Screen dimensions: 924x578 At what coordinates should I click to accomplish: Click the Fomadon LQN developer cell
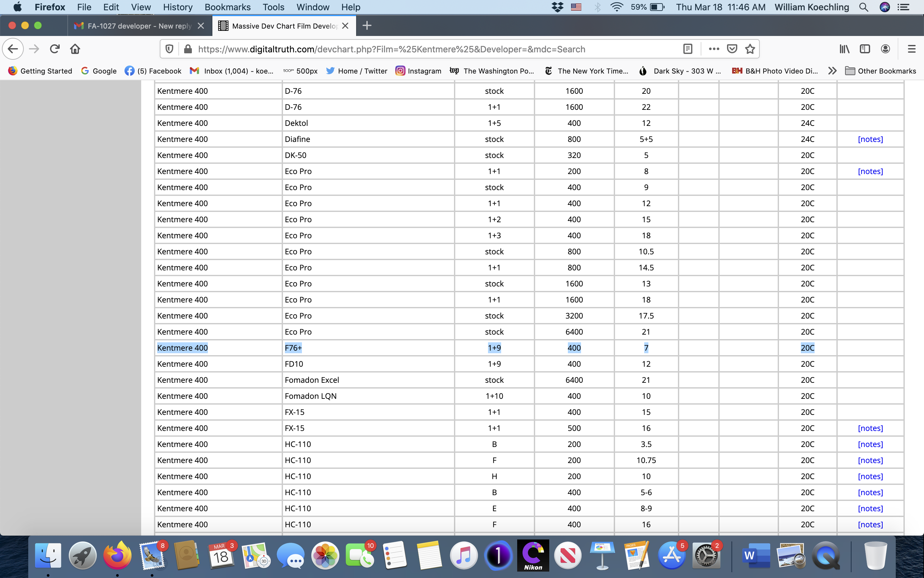pos(368,396)
